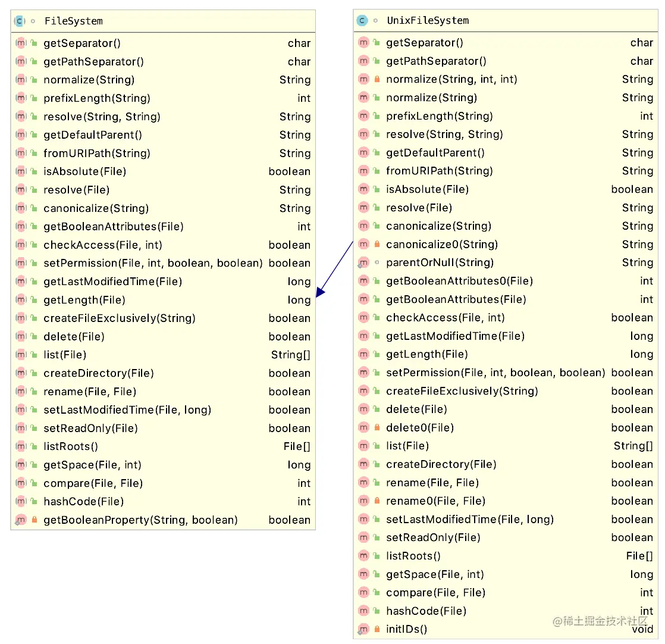The height and width of the screenshot is (644, 665).
Task: Select createDirectory(File) in FileSystem
Action: (x=99, y=373)
